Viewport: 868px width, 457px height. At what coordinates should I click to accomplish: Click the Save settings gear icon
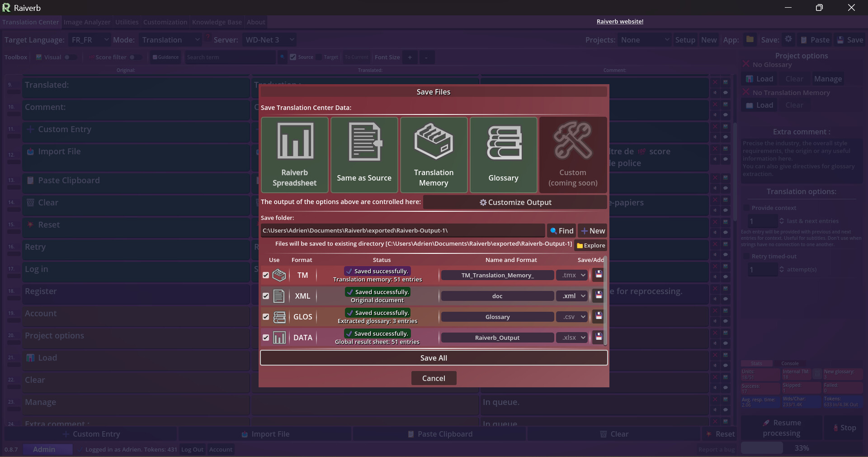click(788, 39)
